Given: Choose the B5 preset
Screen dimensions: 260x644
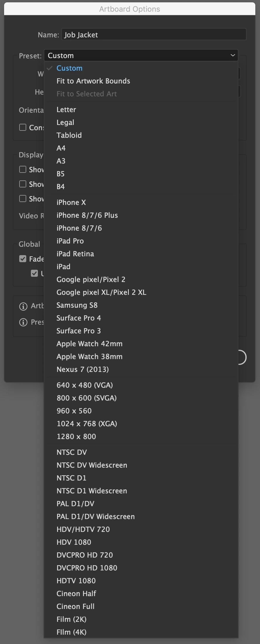Looking at the screenshot, I should click(141, 174).
